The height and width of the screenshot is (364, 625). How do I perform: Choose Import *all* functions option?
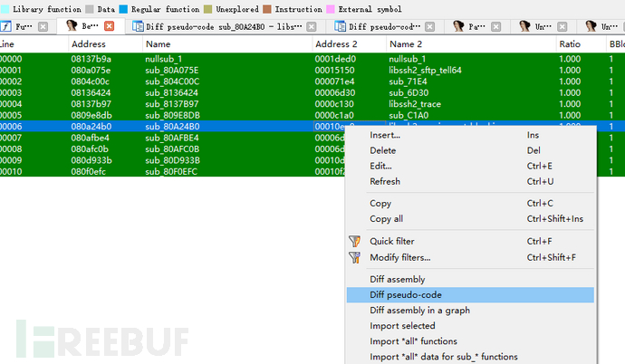coord(413,341)
